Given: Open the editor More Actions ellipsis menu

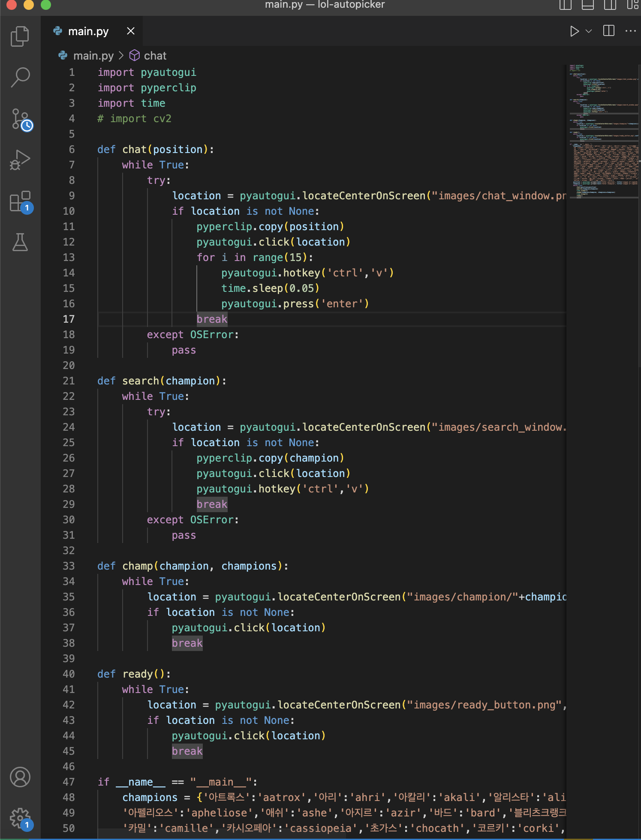Looking at the screenshot, I should (630, 31).
